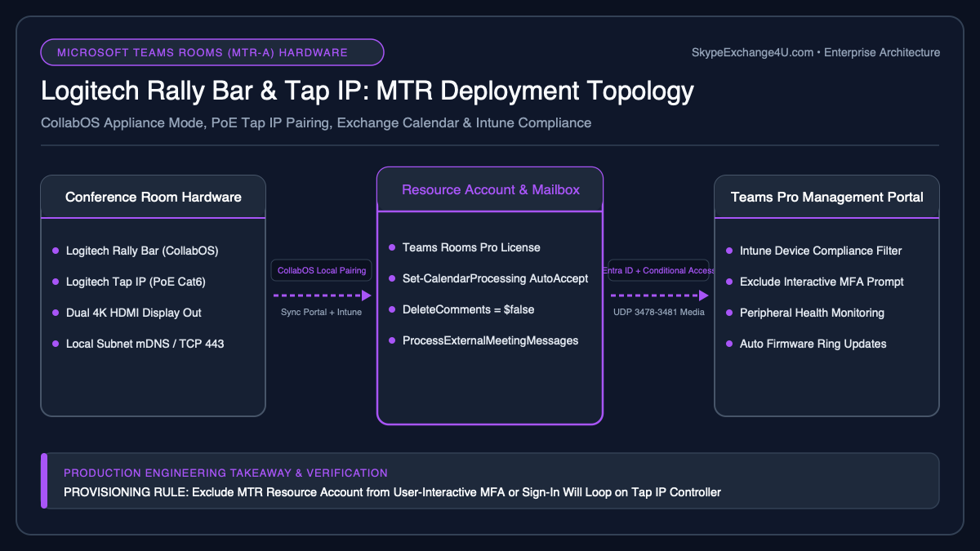The height and width of the screenshot is (551, 980).
Task: Click the Conference Room Hardware card header
Action: click(154, 197)
